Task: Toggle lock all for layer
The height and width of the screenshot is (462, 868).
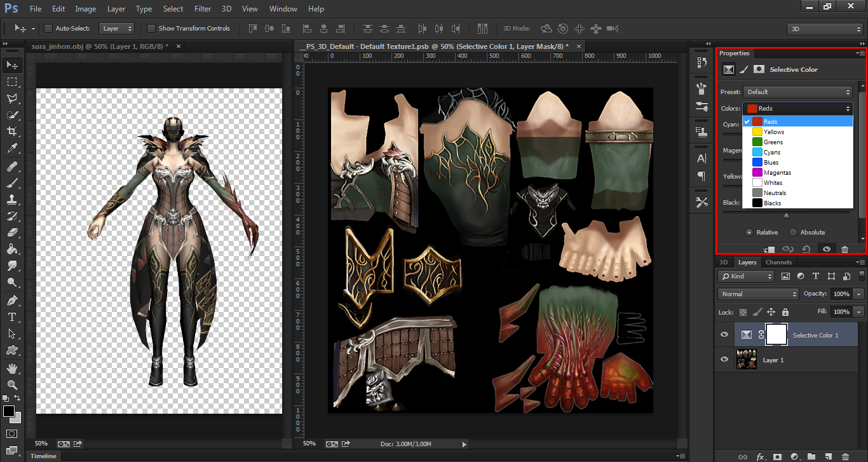Action: tap(785, 312)
